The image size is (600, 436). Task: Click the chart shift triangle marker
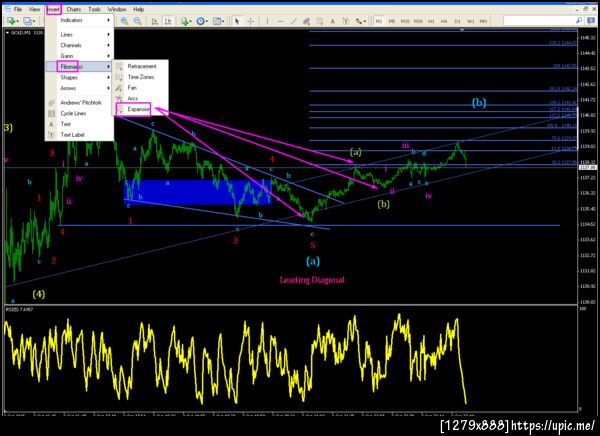[x=462, y=29]
